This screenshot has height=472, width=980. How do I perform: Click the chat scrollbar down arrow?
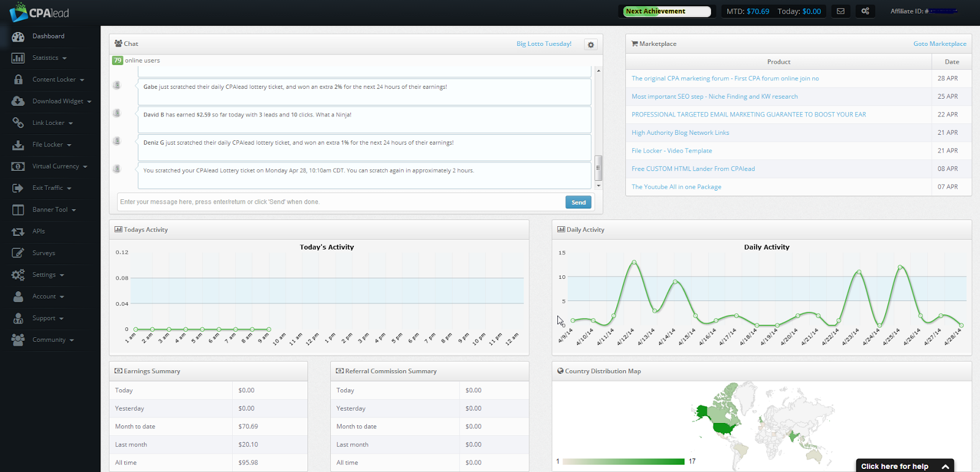(x=598, y=185)
